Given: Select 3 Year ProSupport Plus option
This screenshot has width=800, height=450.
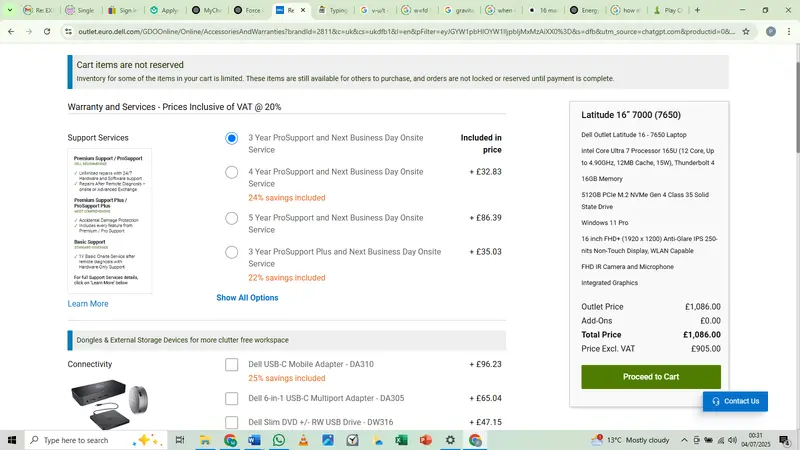Looking at the screenshot, I should click(232, 252).
